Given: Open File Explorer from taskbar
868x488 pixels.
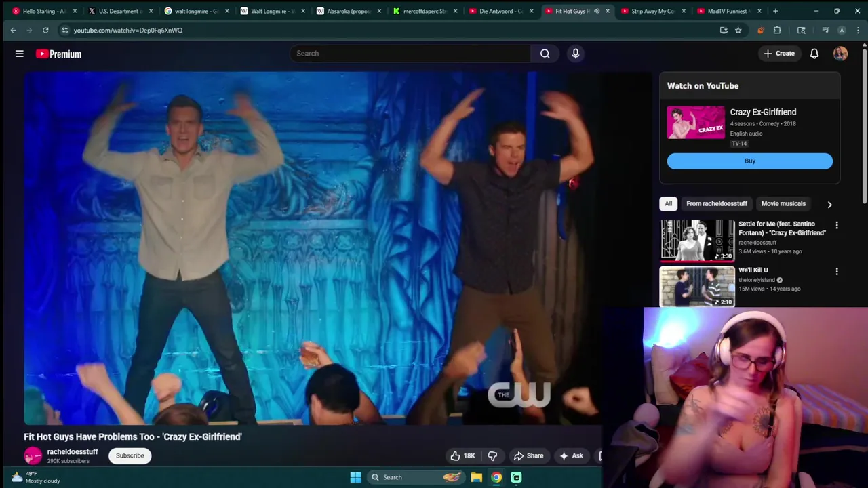Looking at the screenshot, I should point(477,477).
